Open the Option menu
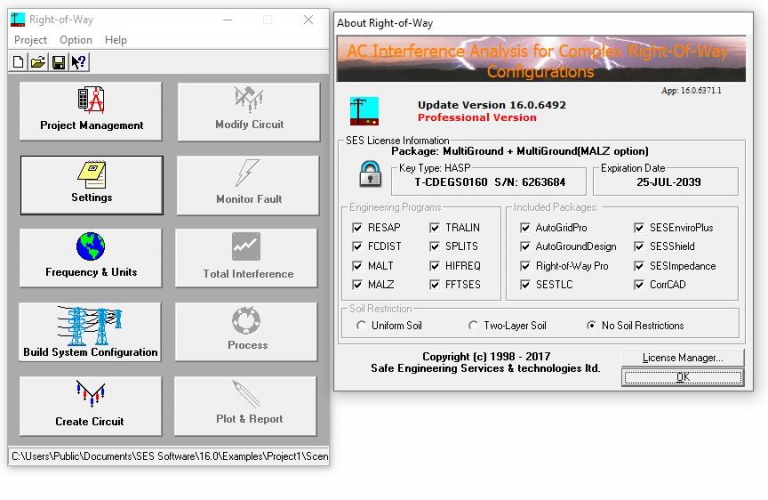 tap(76, 40)
